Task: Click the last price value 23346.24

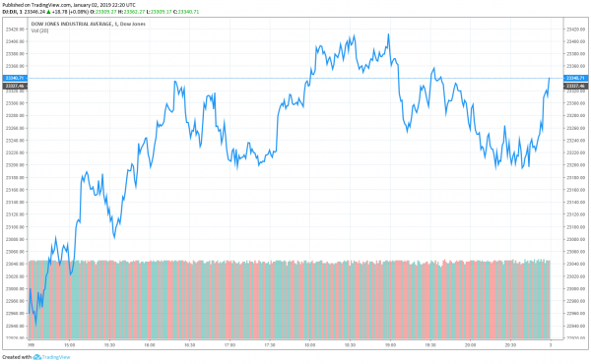Action: pyautogui.click(x=34, y=12)
